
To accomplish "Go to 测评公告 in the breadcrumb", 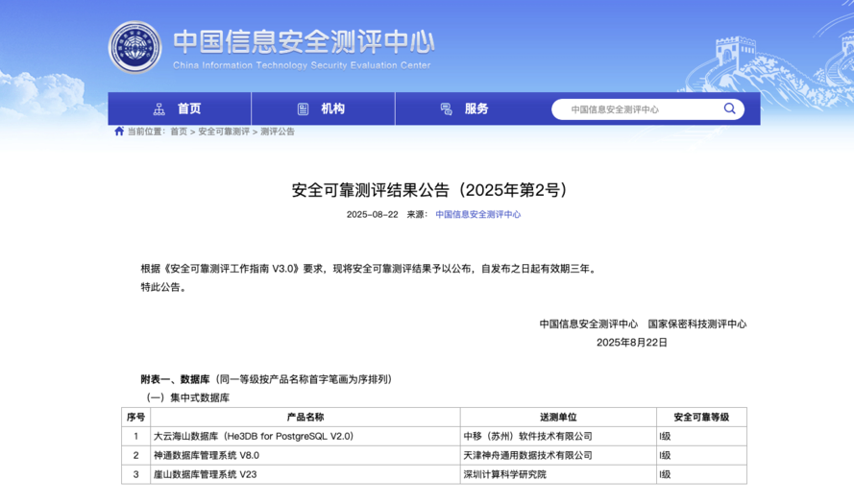I will click(278, 132).
